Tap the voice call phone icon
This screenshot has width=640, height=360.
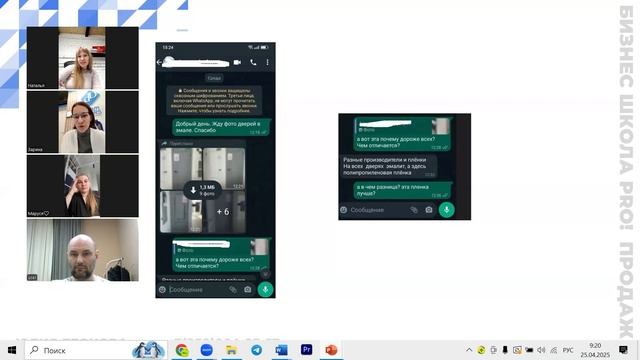pos(253,62)
